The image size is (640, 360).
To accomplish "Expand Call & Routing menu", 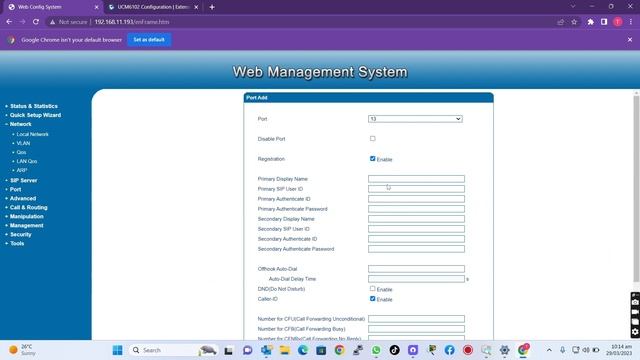I will [29, 207].
